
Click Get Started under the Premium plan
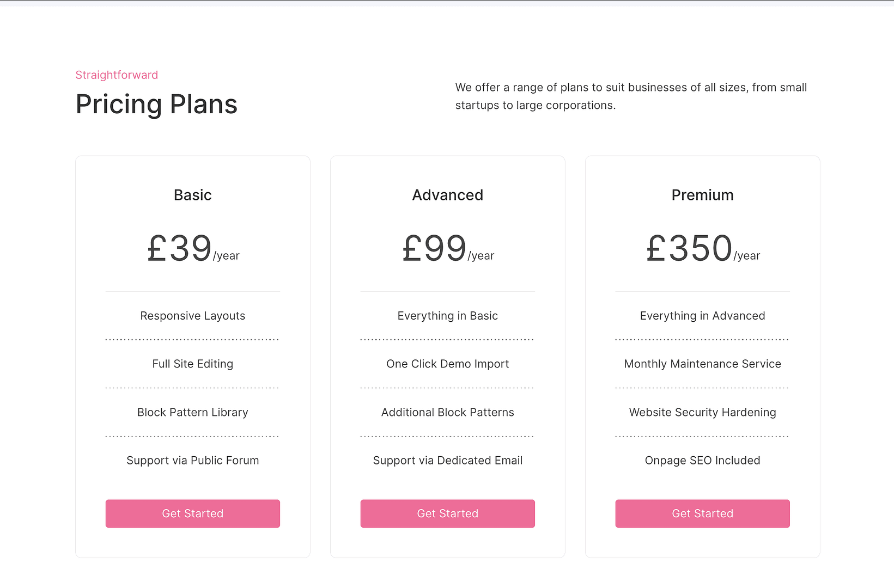703,513
